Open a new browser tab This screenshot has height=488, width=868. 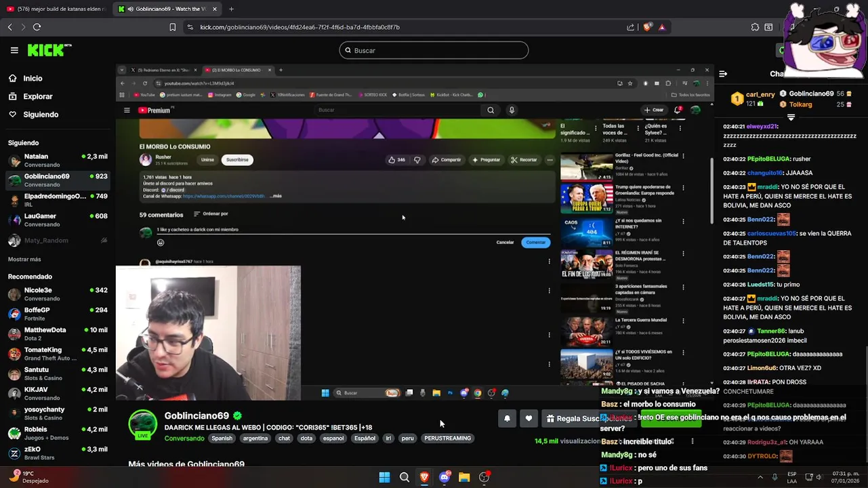tap(231, 9)
